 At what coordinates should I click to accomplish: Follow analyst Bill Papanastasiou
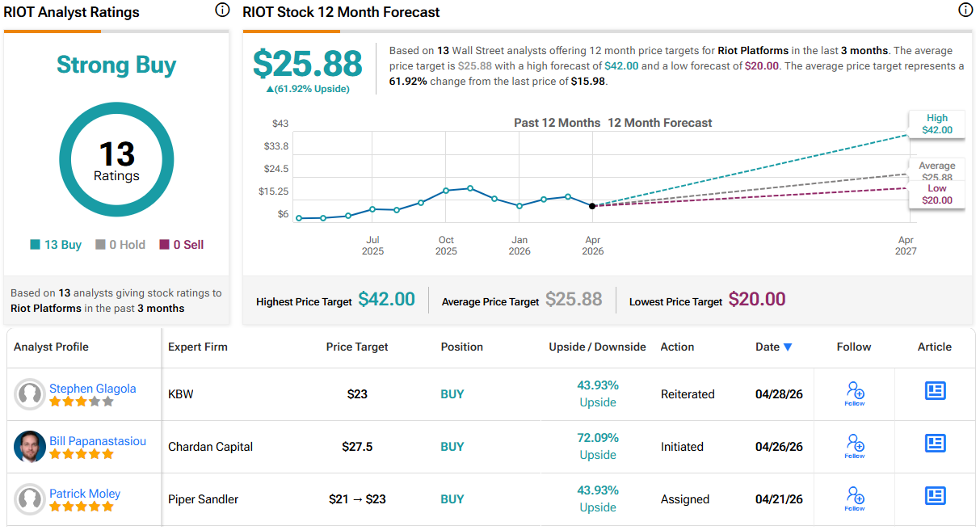855,445
